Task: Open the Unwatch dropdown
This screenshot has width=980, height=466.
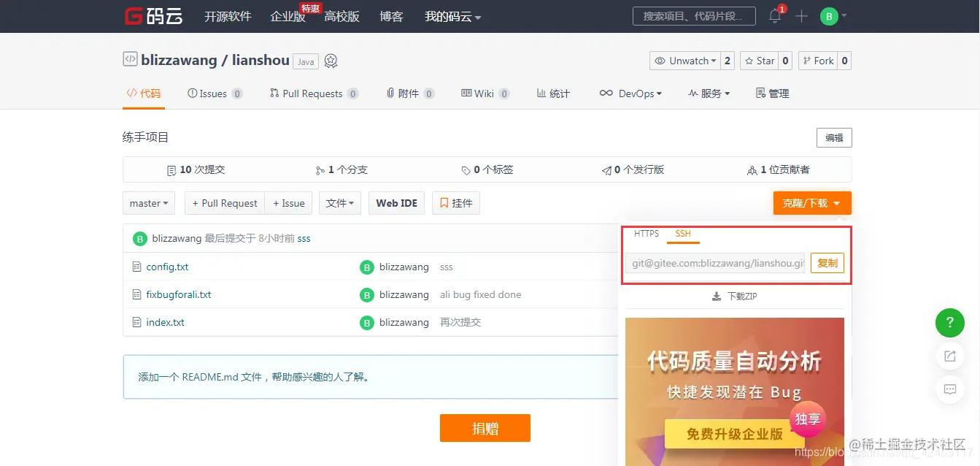Action: pyautogui.click(x=684, y=61)
